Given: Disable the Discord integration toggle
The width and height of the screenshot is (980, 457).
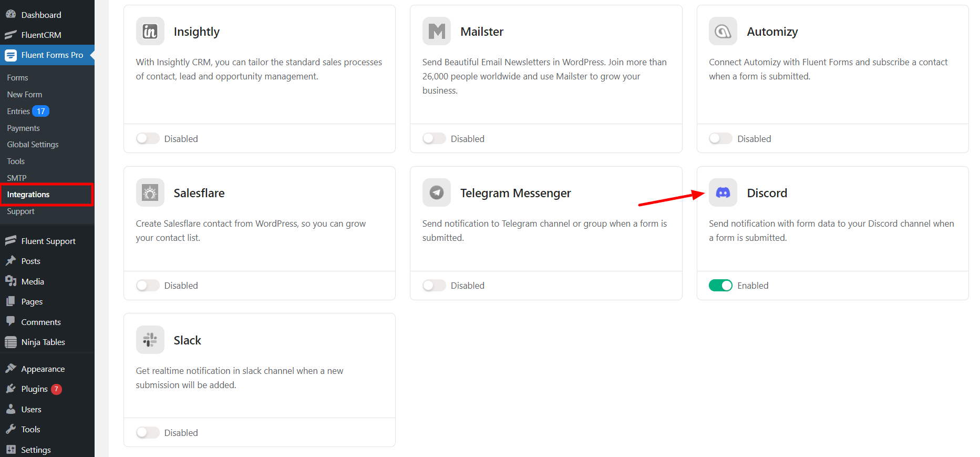Looking at the screenshot, I should [720, 286].
